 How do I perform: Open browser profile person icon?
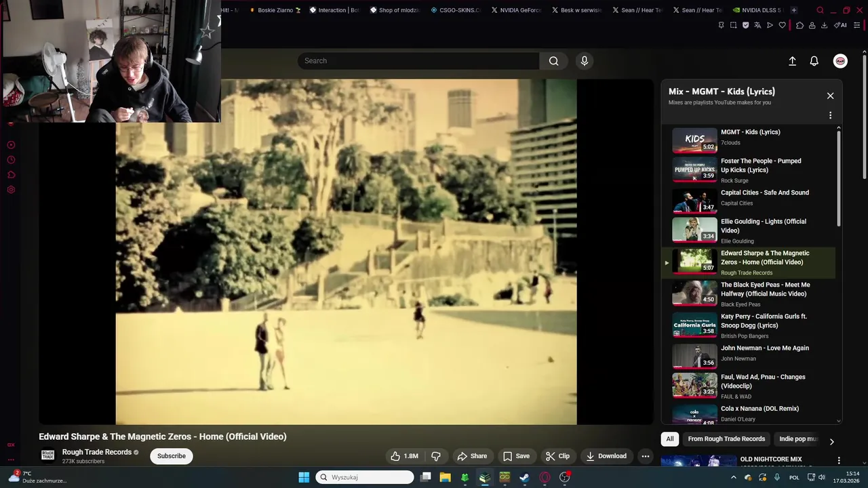point(812,25)
